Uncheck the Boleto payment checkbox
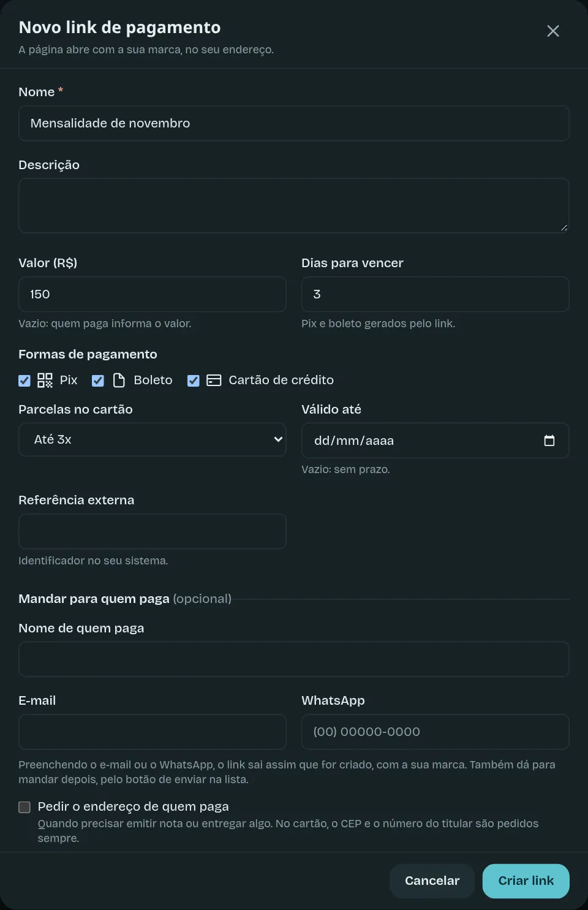The image size is (588, 910). pos(98,381)
